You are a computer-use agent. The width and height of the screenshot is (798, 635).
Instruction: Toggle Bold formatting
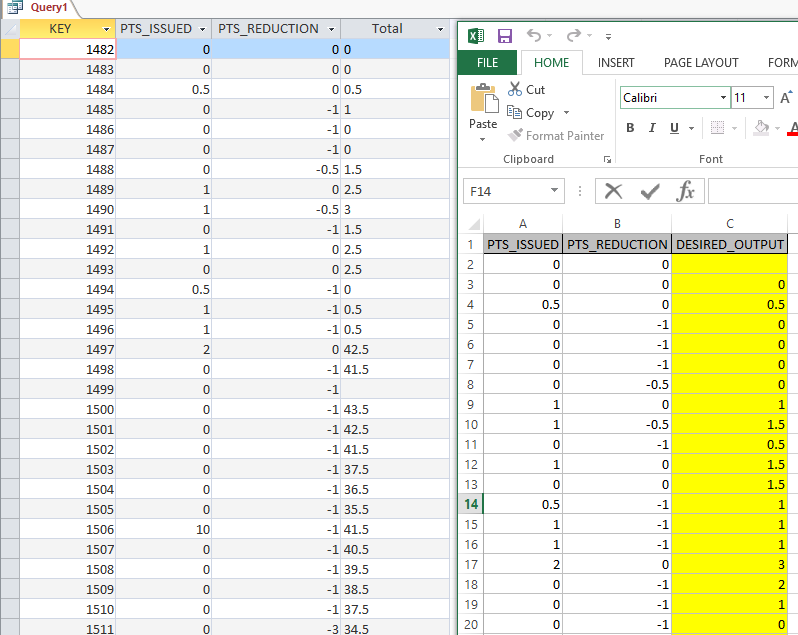(630, 128)
